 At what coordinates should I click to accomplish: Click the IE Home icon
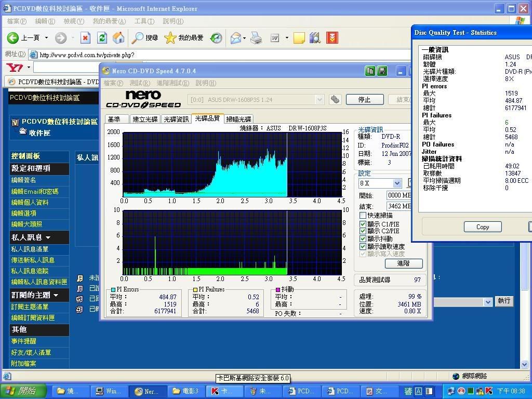tap(118, 38)
